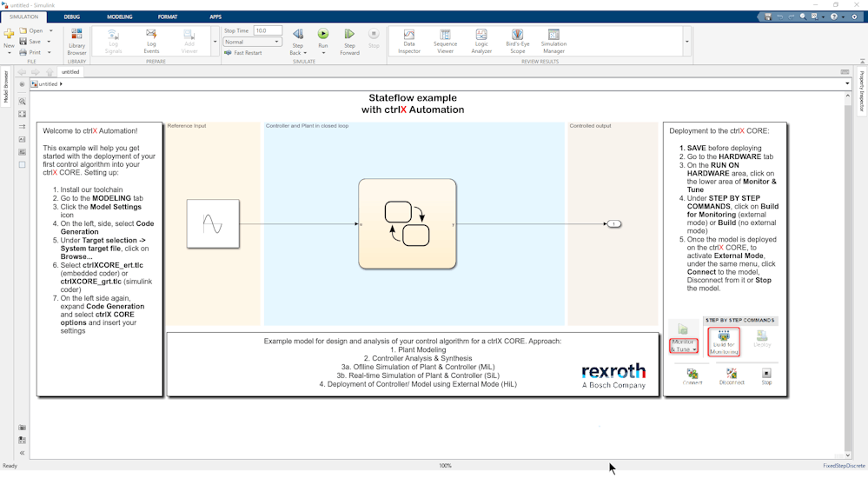Open the Library Browser
Viewport: 868px width, 478px height.
click(x=76, y=42)
